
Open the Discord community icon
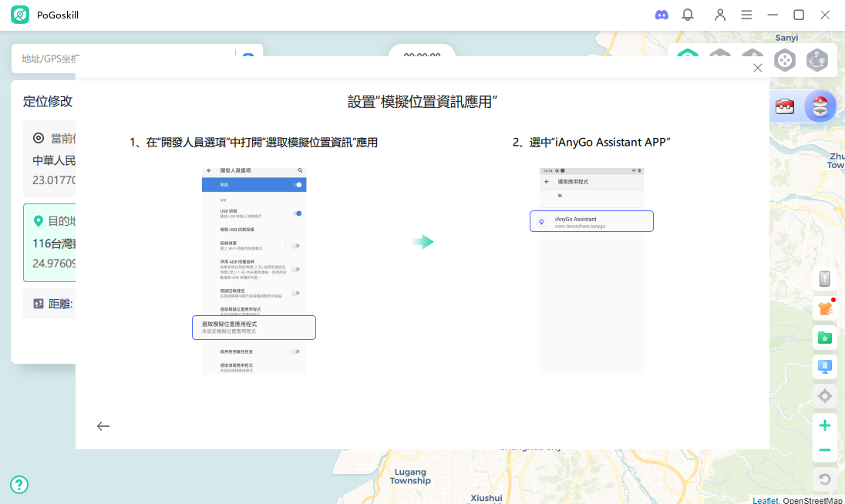662,15
